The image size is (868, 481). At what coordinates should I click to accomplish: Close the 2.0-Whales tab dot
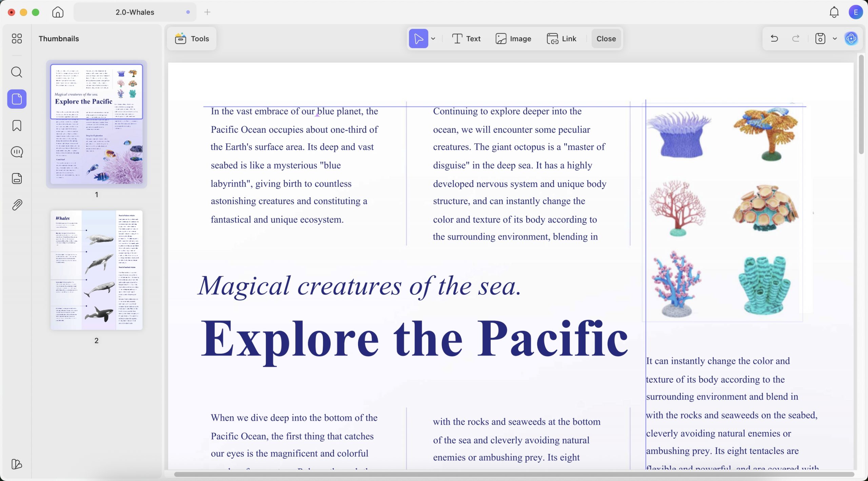point(188,12)
